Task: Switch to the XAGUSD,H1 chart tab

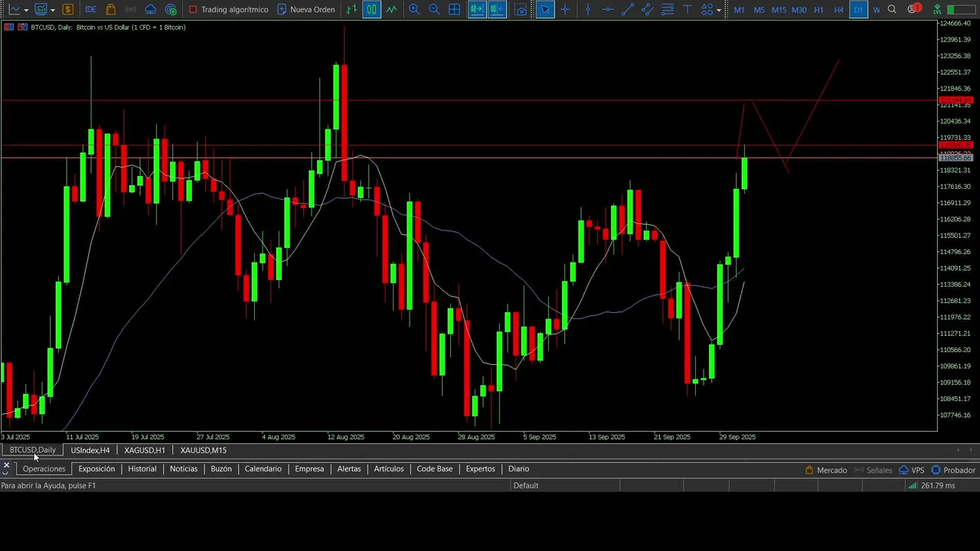Action: [x=145, y=450]
